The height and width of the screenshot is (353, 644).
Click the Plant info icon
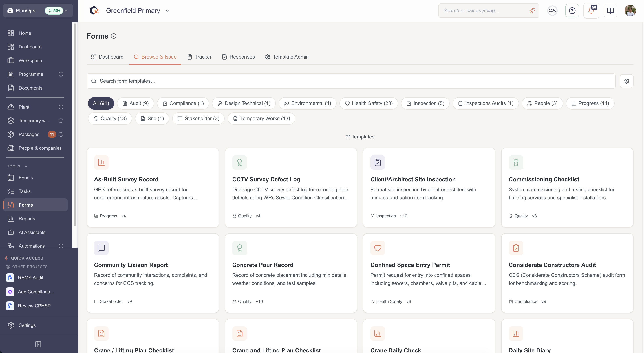pyautogui.click(x=61, y=107)
